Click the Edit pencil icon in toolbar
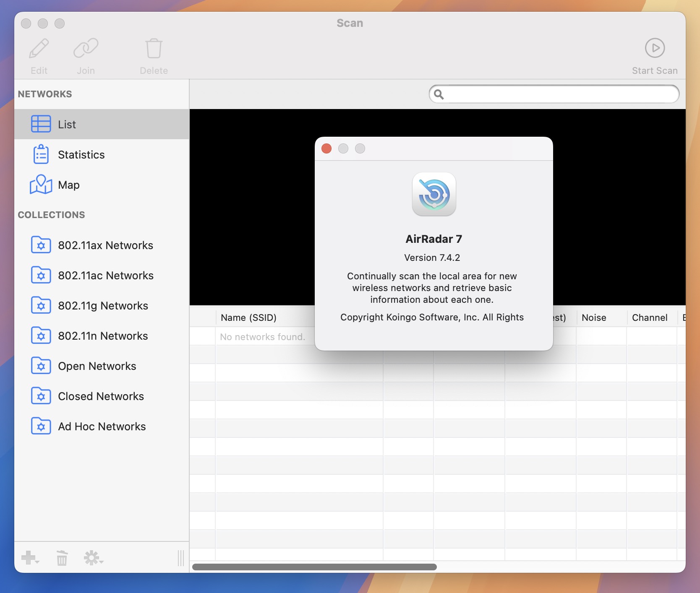The height and width of the screenshot is (593, 700). click(39, 49)
